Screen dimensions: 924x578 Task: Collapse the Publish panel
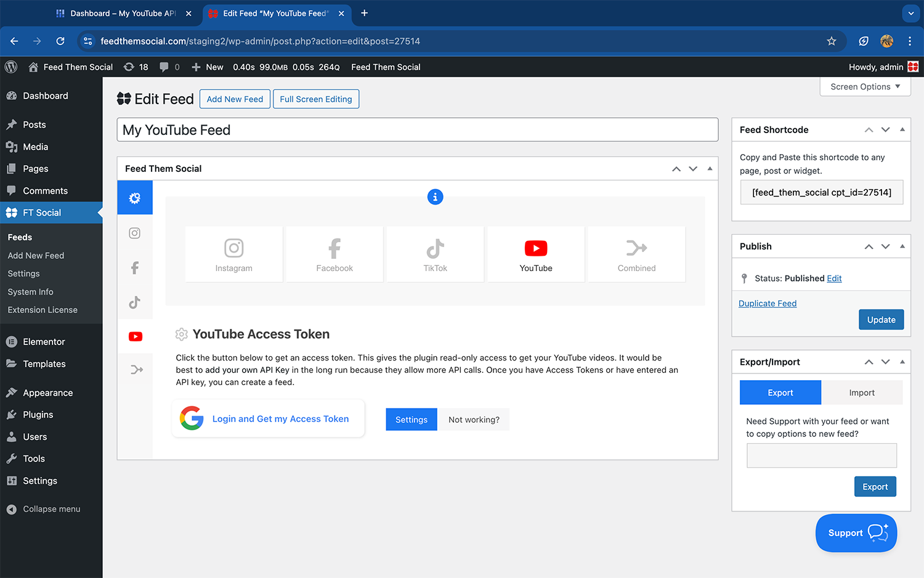coord(902,246)
